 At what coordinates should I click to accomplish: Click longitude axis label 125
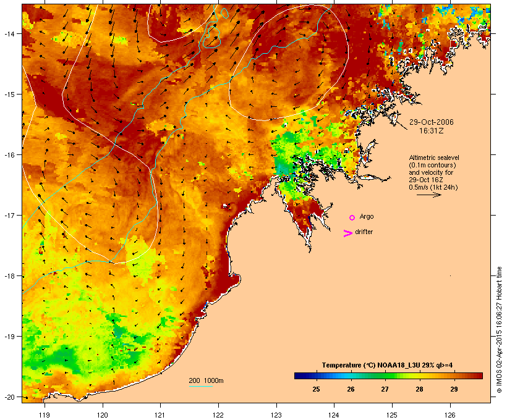coord(392,415)
